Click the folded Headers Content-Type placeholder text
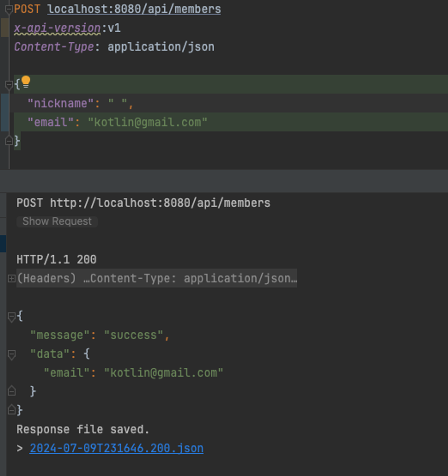Viewport: 448px width, 476px height. point(157,279)
